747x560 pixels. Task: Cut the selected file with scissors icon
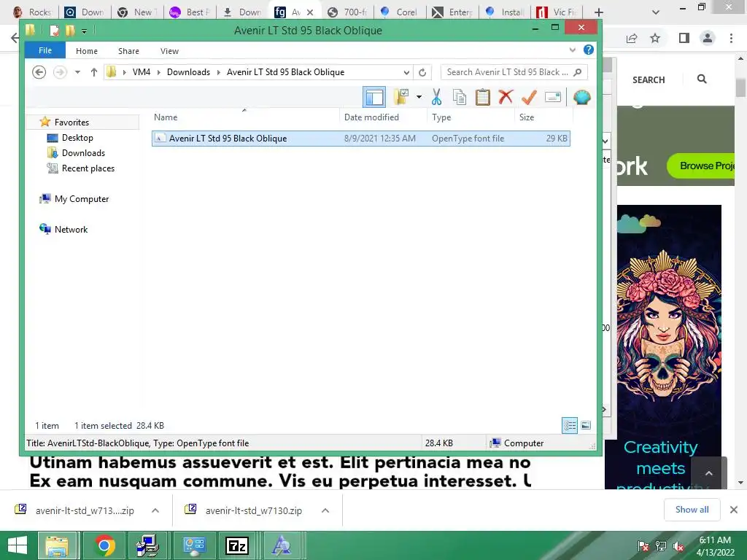(436, 97)
